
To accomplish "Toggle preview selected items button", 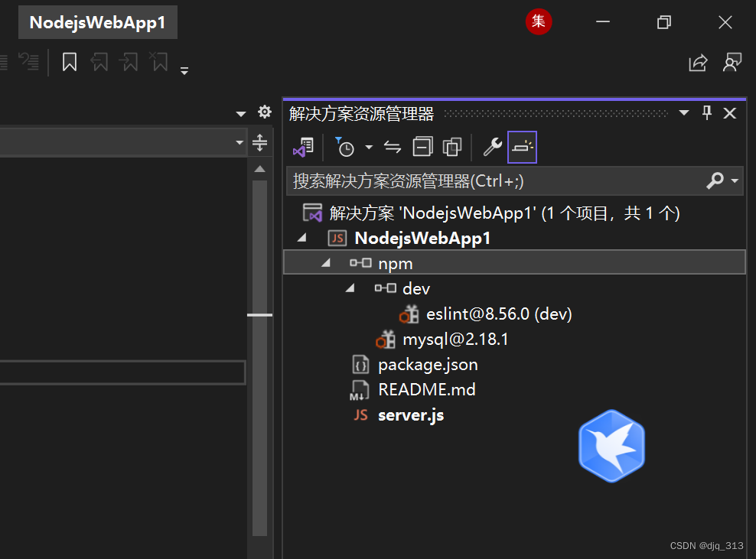I will point(522,147).
